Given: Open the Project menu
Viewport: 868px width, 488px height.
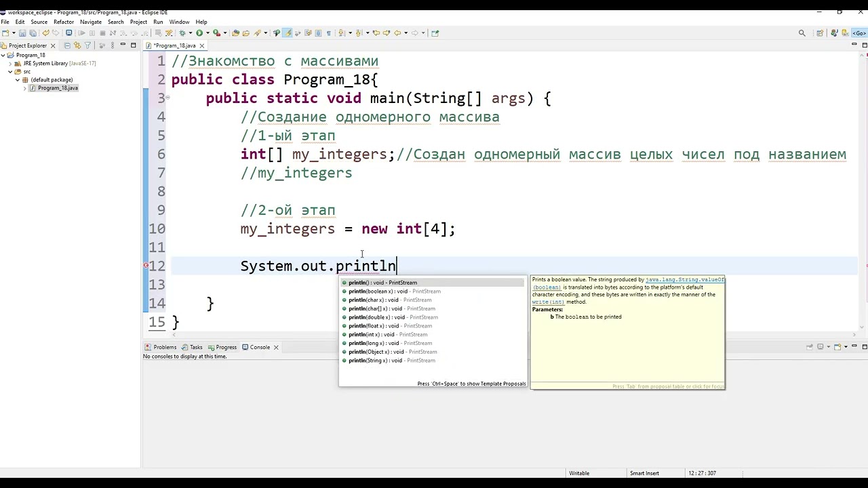Looking at the screenshot, I should point(138,22).
